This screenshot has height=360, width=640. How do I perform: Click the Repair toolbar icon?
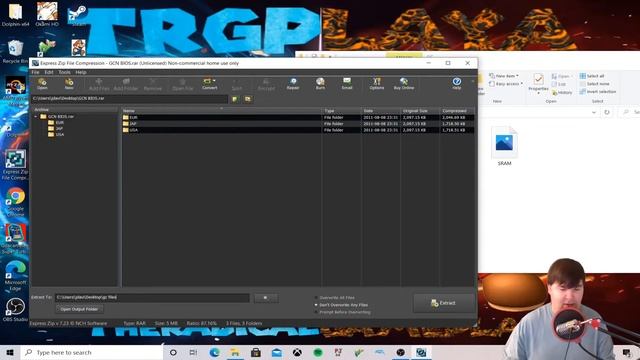293,84
